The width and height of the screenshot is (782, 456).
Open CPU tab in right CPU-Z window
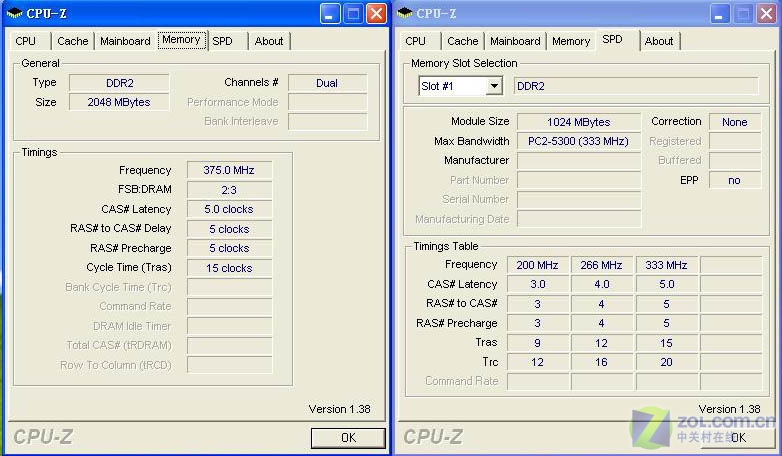click(415, 41)
